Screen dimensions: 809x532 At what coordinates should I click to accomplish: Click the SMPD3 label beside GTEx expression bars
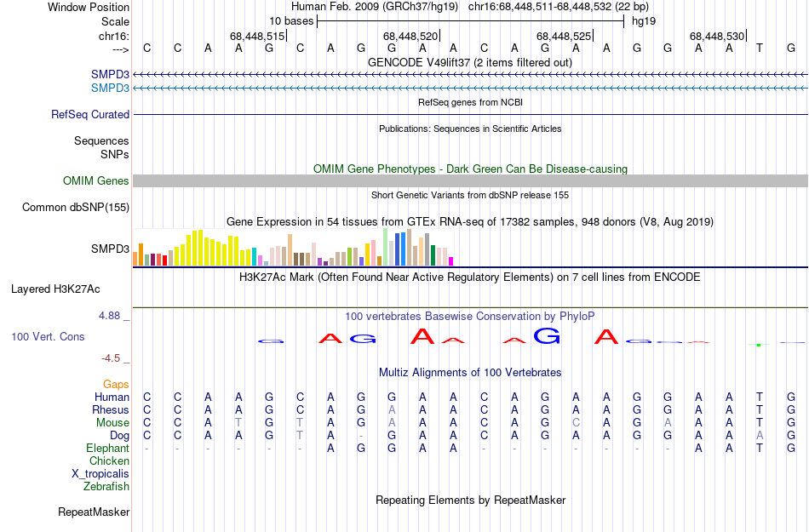point(110,249)
